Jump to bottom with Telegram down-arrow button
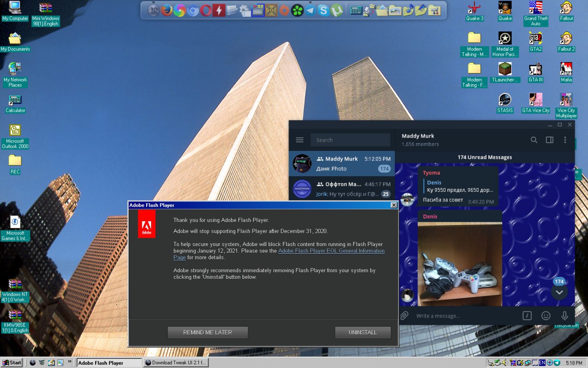Viewport: 588px width, 368px height. click(559, 292)
